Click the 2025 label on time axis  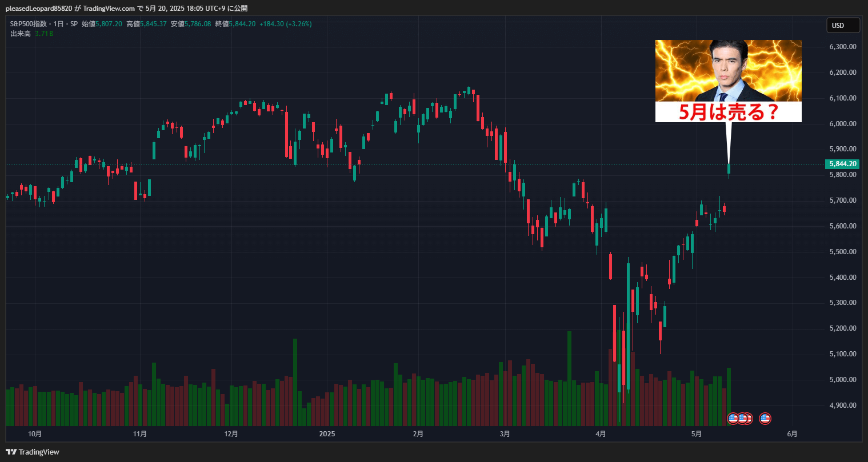point(327,434)
